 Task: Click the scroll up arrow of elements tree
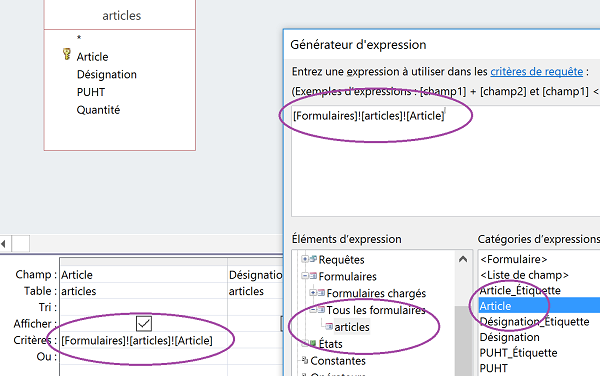coord(463,259)
